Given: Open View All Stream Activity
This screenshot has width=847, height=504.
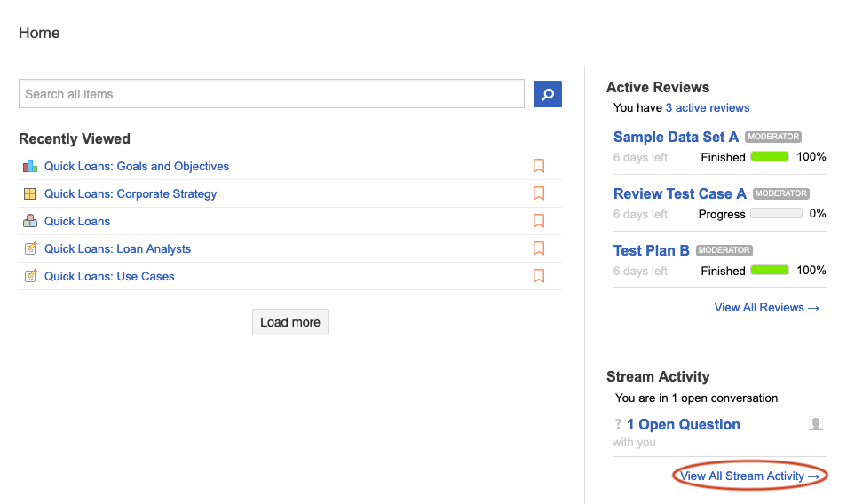Looking at the screenshot, I should (749, 476).
